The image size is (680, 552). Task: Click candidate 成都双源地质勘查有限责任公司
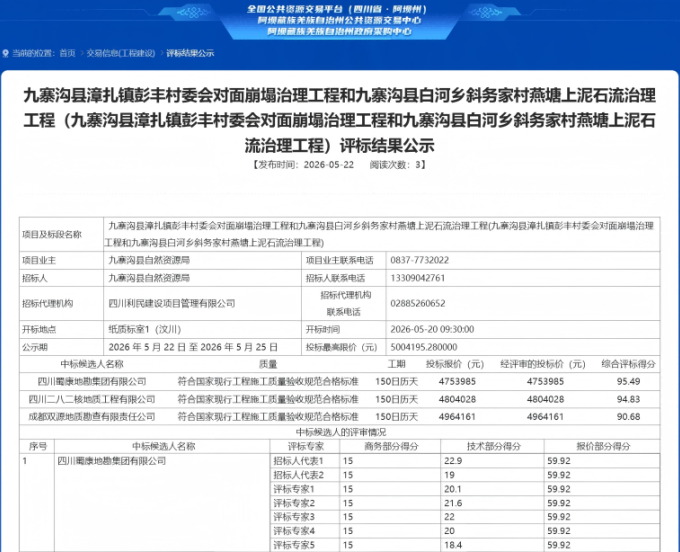tap(92, 417)
